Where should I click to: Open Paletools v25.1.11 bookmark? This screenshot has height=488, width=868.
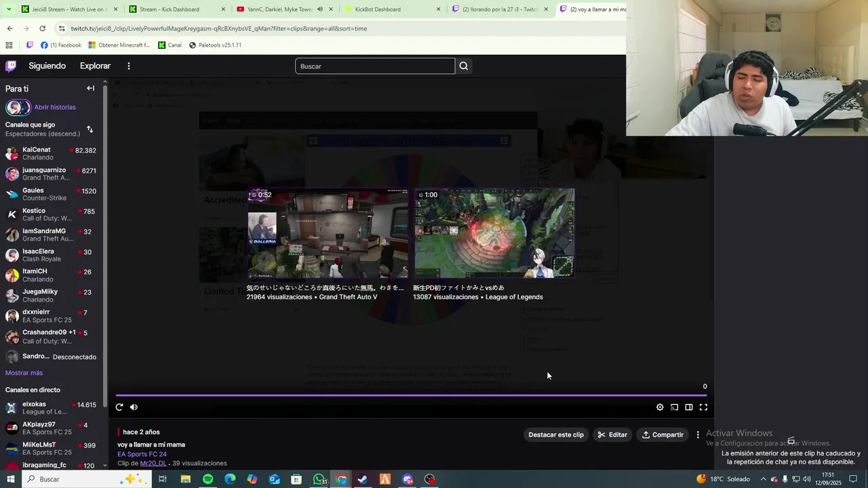click(x=215, y=45)
